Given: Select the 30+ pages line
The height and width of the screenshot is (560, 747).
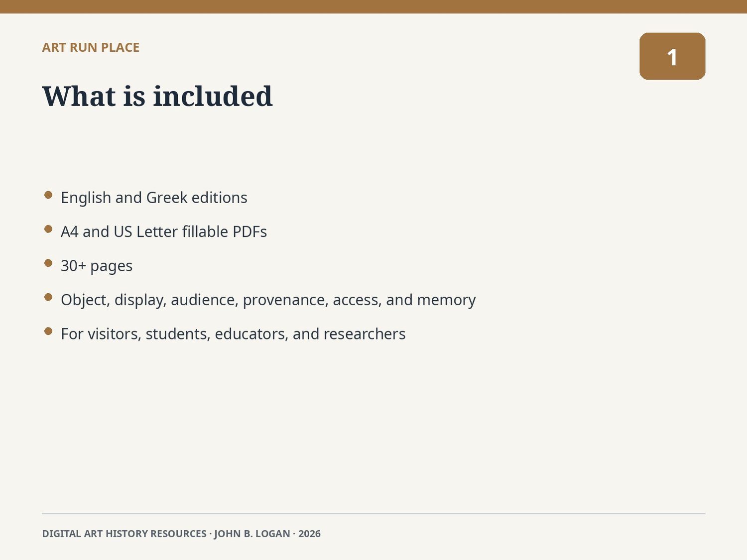Looking at the screenshot, I should coord(97,266).
